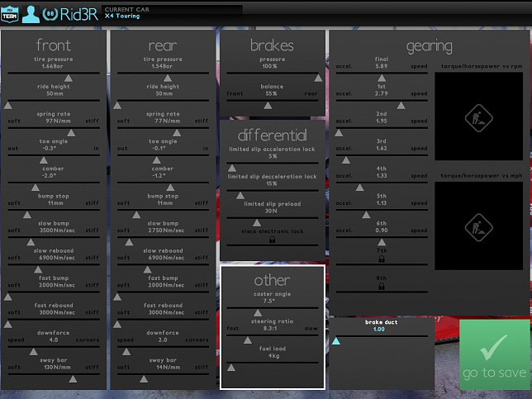Viewport: 532px width, 399px height.
Task: Click the 8th gear padlock icon
Action: point(382,287)
